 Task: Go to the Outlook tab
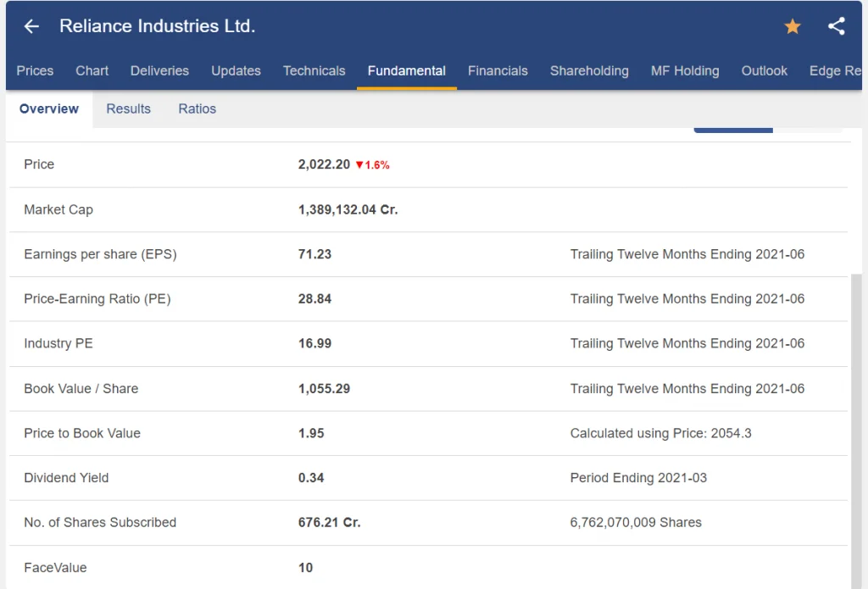[764, 71]
